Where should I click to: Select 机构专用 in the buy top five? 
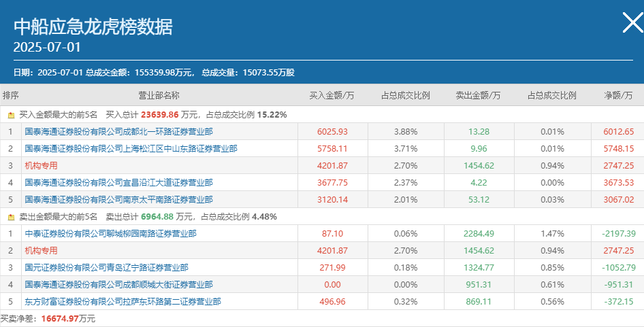tap(41, 166)
